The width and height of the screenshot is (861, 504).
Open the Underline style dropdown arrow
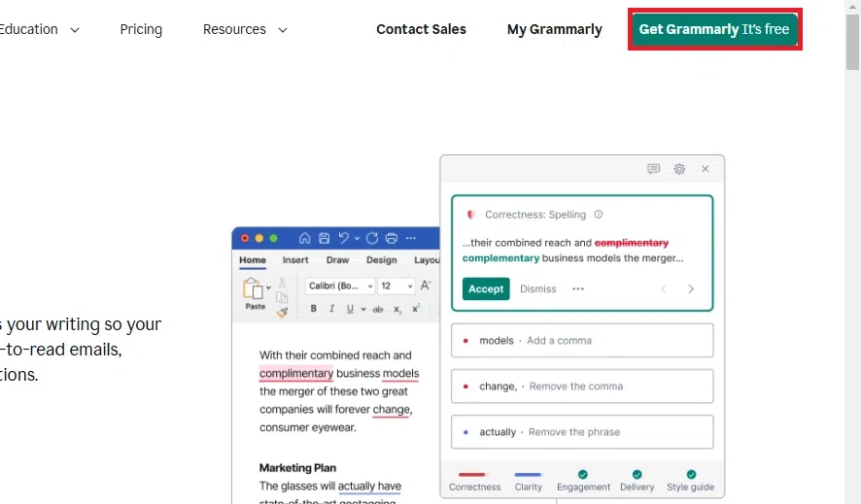363,310
